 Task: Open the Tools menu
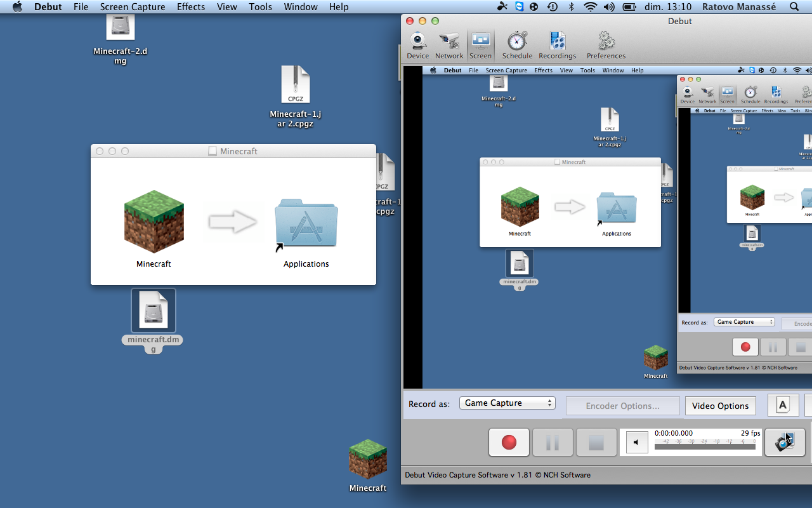(x=260, y=7)
